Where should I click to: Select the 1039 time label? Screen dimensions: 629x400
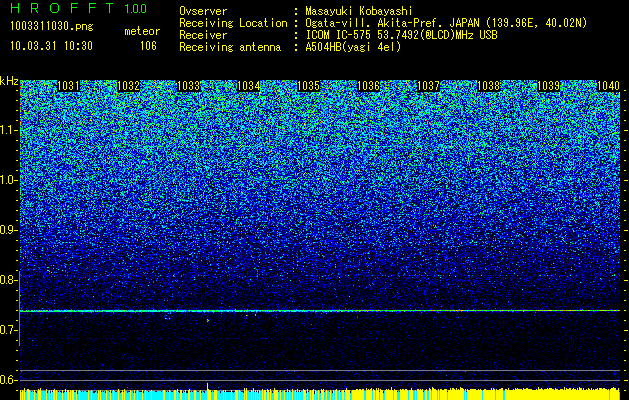click(548, 86)
